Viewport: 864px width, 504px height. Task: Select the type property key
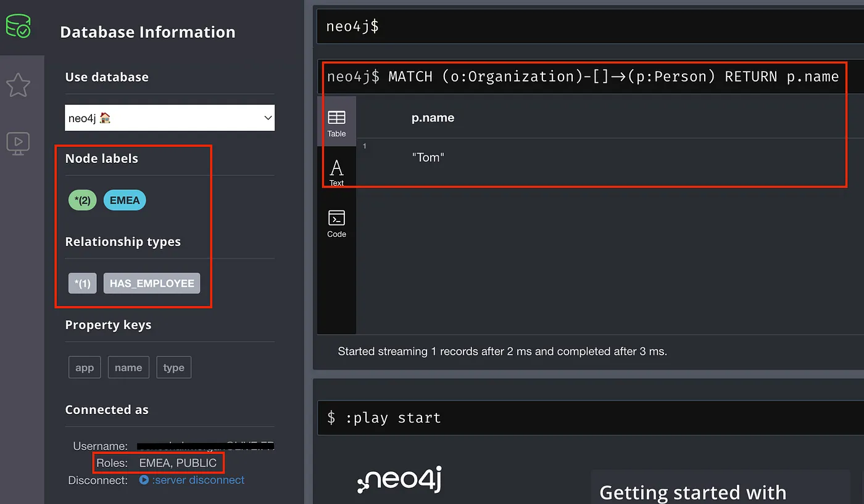click(173, 367)
